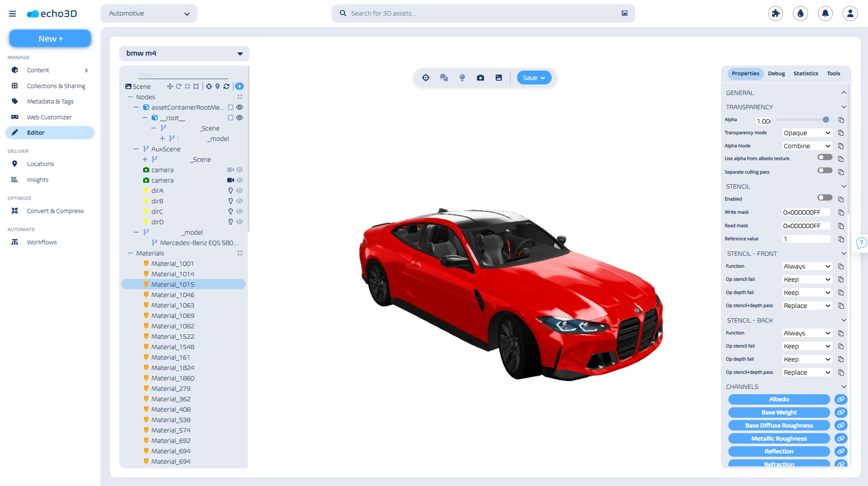Open Web Customizer in sidebar
Viewport: 868px width, 486px height.
50,117
